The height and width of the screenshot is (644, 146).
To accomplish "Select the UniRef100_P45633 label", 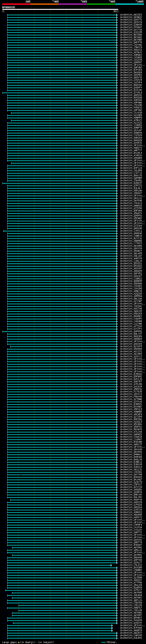I will pyautogui.click(x=131, y=108).
